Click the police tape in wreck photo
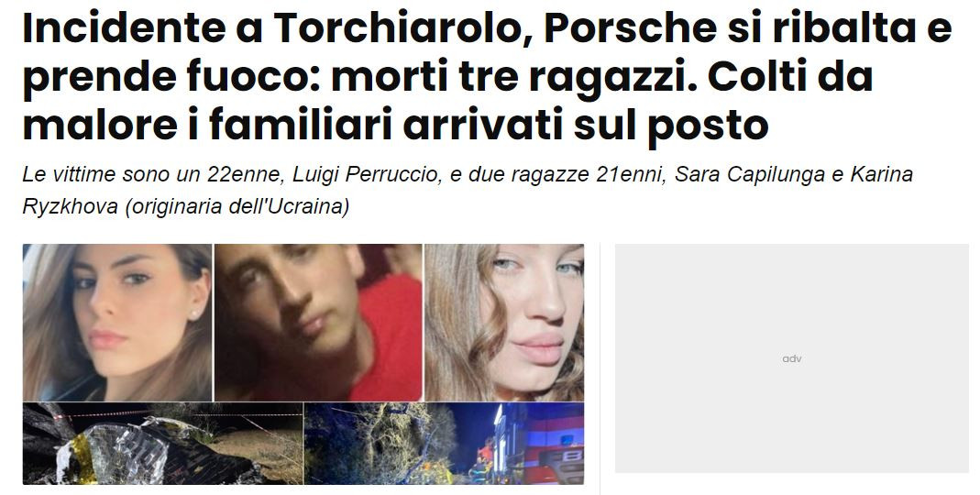The height and width of the screenshot is (495, 980). pyautogui.click(x=169, y=413)
